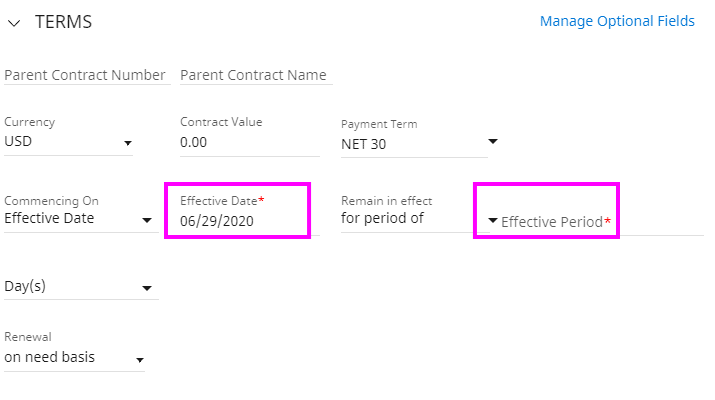Click the Currency dropdown arrow icon
715x400 pixels.
tap(128, 143)
